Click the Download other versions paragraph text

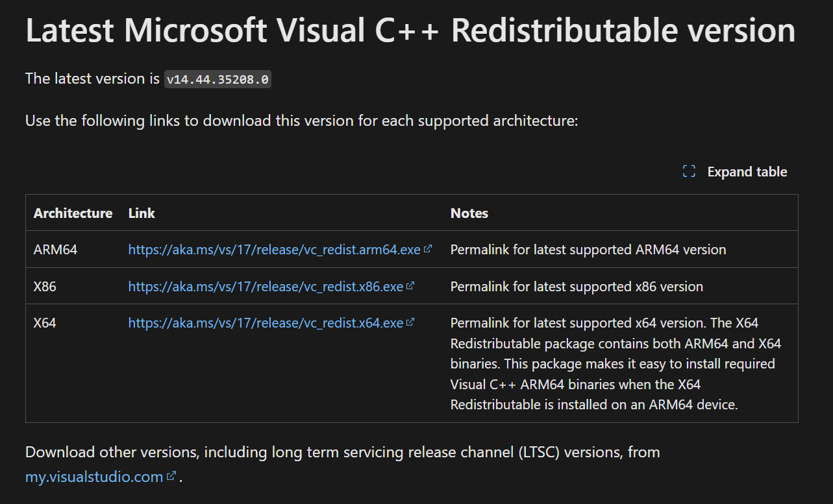[x=343, y=452]
